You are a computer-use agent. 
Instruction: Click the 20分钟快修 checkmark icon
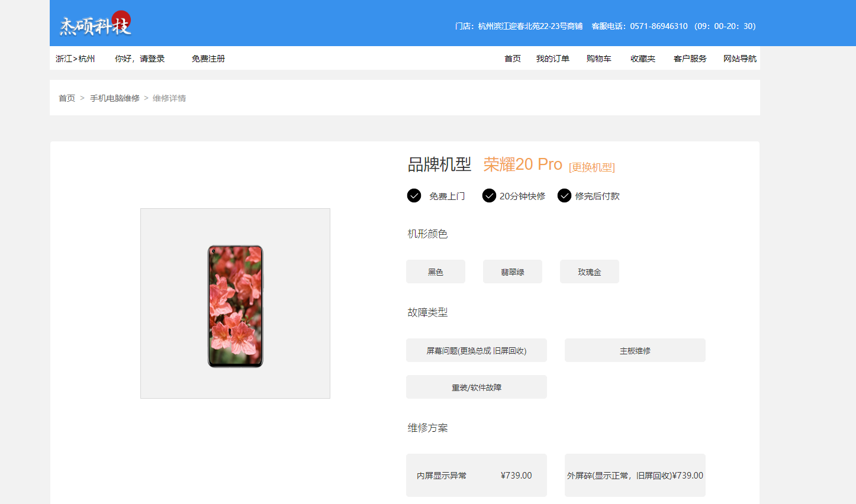coord(489,196)
